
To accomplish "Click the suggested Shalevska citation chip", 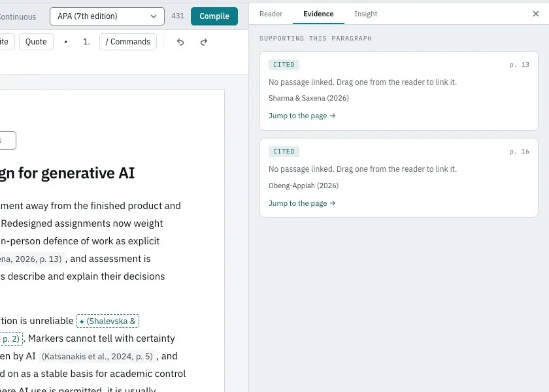I will (108, 321).
